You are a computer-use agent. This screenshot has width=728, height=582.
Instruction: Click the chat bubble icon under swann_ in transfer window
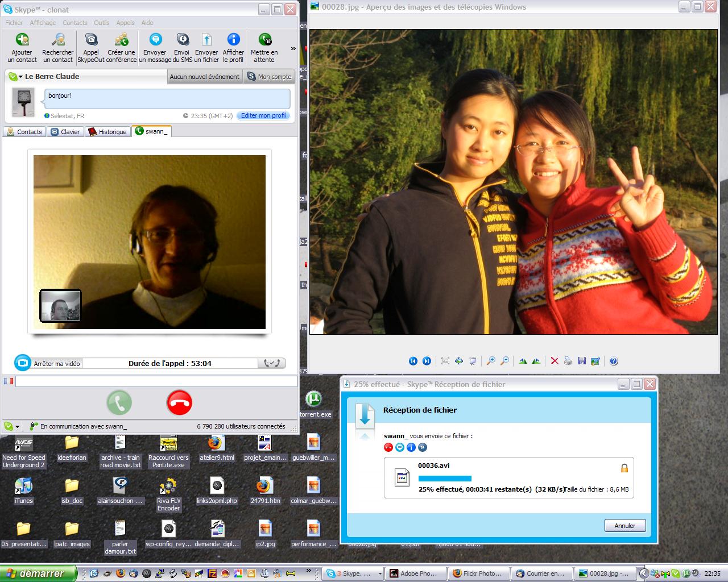tap(400, 447)
